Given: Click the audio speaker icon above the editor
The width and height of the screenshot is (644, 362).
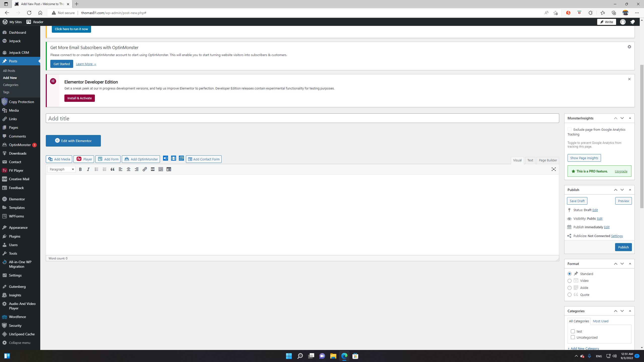Looking at the screenshot, I should point(166,158).
